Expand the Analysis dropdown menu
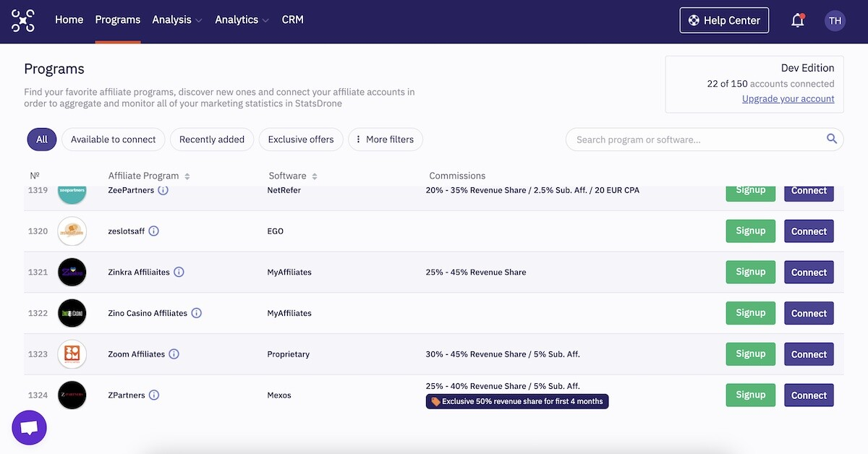This screenshot has height=454, width=868. click(x=177, y=20)
